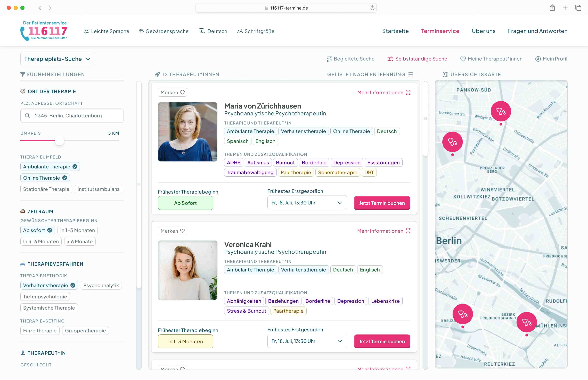
Task: Click the settings panel scrollbar
Action: tap(139, 185)
